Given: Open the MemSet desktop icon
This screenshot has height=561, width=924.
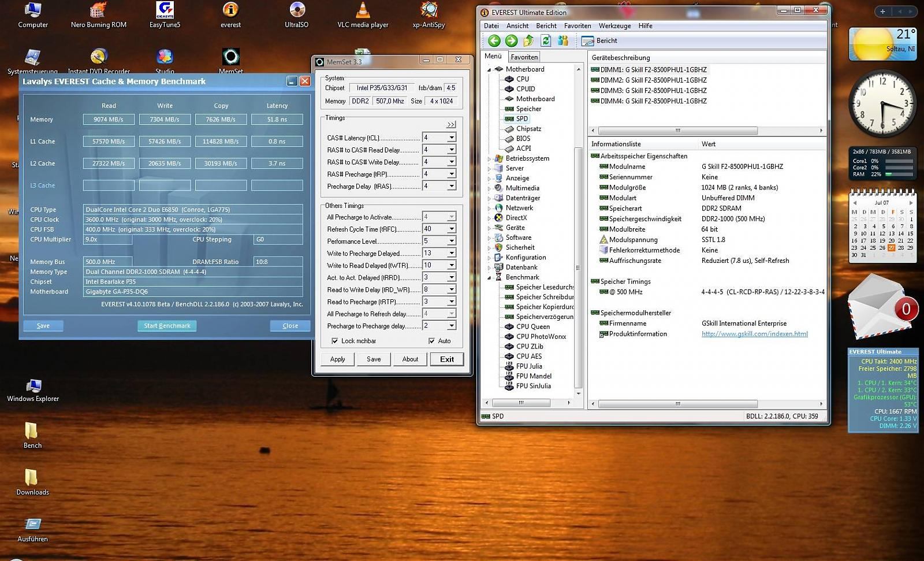Looking at the screenshot, I should [230, 61].
